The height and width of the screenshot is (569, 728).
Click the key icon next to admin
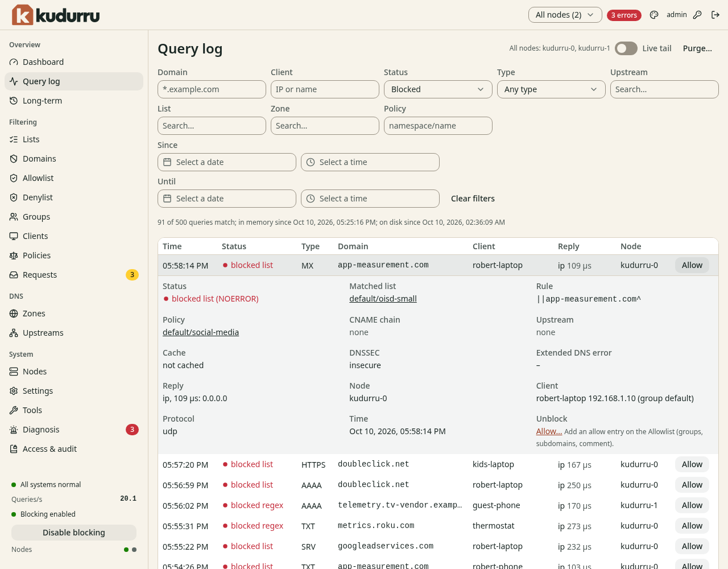(x=697, y=15)
